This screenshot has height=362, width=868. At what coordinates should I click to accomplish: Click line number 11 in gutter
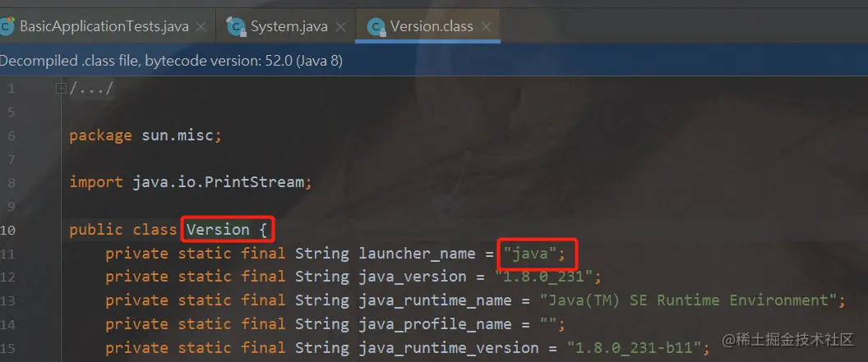click(8, 254)
